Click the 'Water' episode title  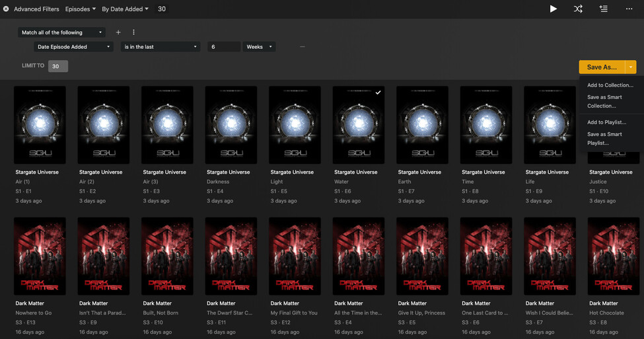341,182
